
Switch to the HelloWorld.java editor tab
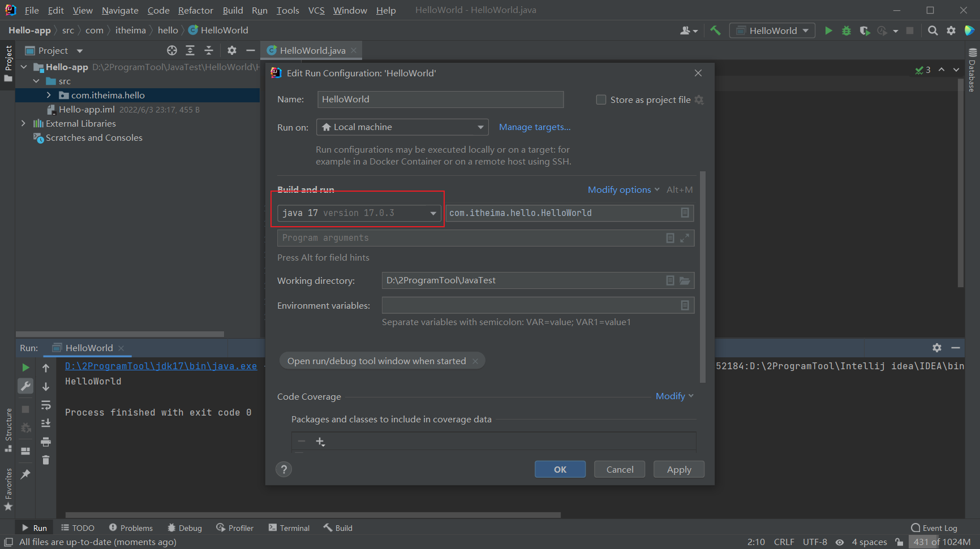312,50
